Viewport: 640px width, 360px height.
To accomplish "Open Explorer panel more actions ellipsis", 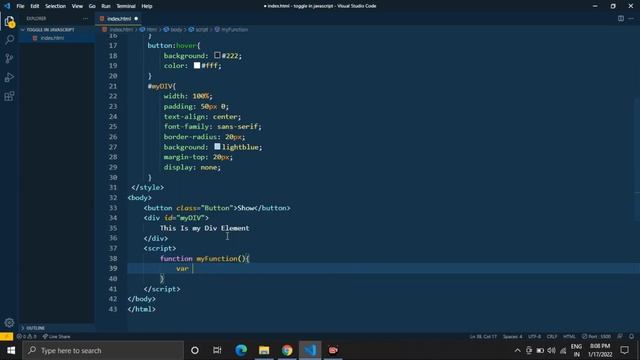I will coord(85,18).
